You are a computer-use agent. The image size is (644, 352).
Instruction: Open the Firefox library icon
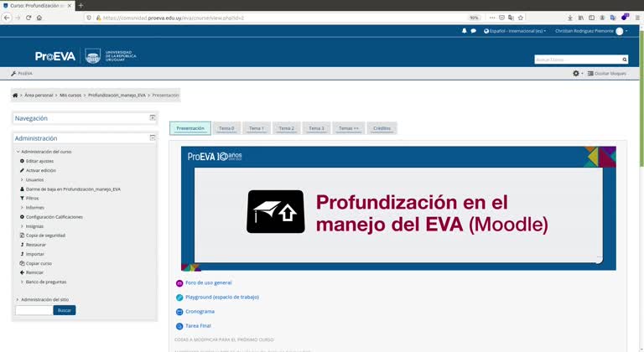click(581, 18)
